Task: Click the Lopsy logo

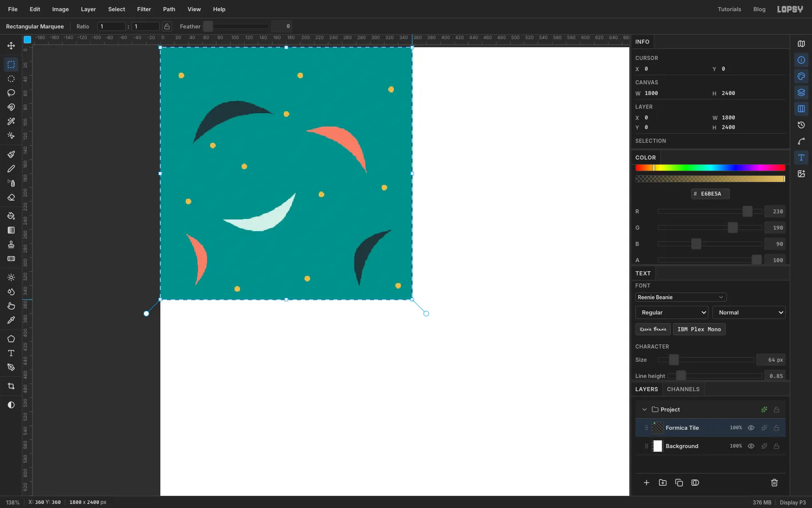Action: [790, 9]
